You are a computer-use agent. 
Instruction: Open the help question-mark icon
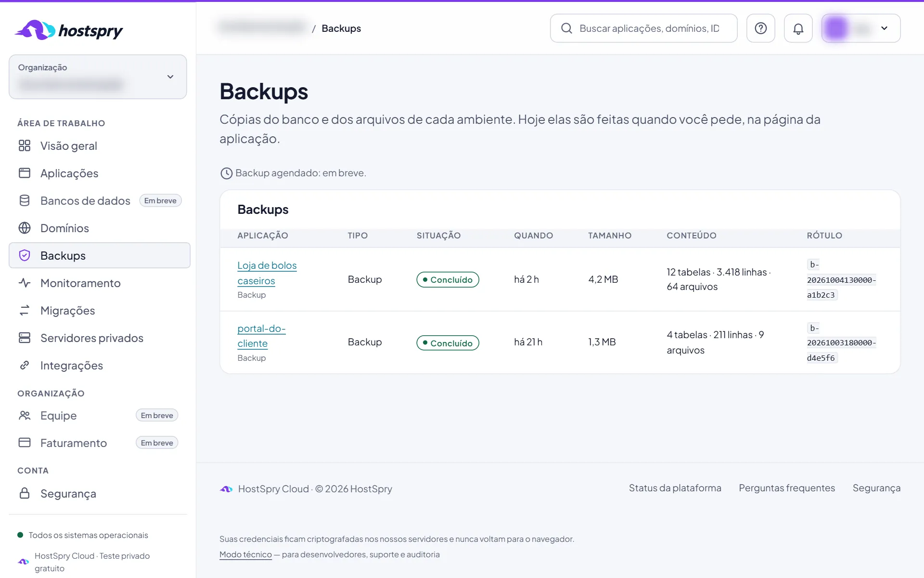760,28
